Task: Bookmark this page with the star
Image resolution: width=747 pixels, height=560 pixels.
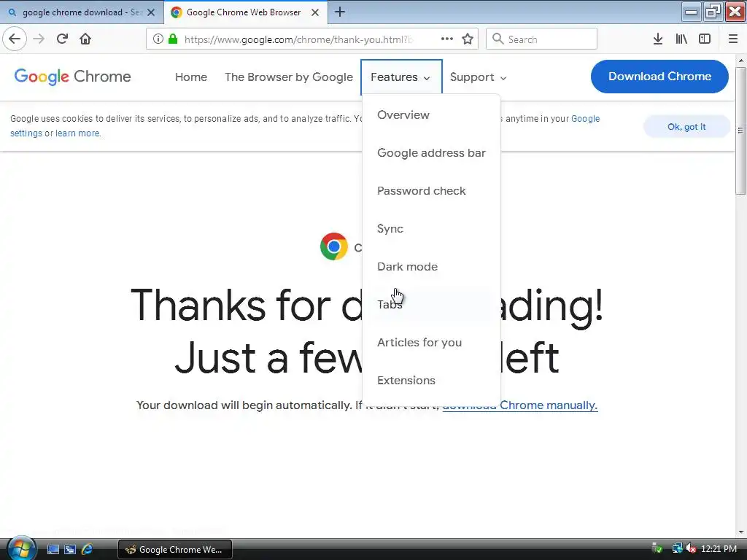Action: click(x=468, y=39)
